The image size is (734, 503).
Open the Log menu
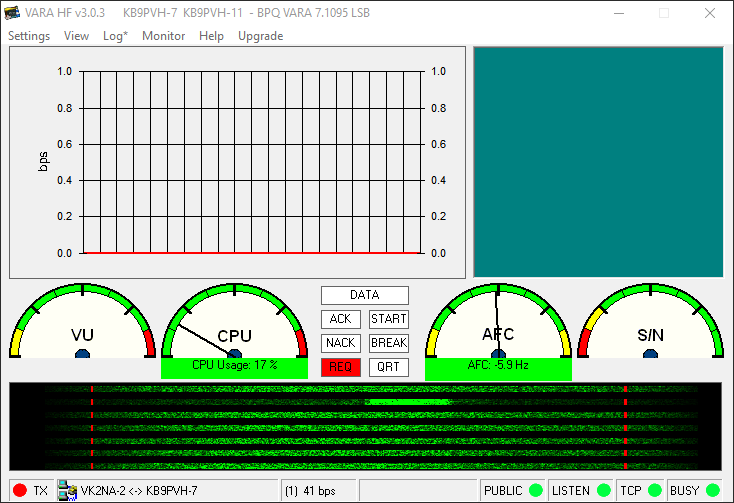(x=115, y=36)
